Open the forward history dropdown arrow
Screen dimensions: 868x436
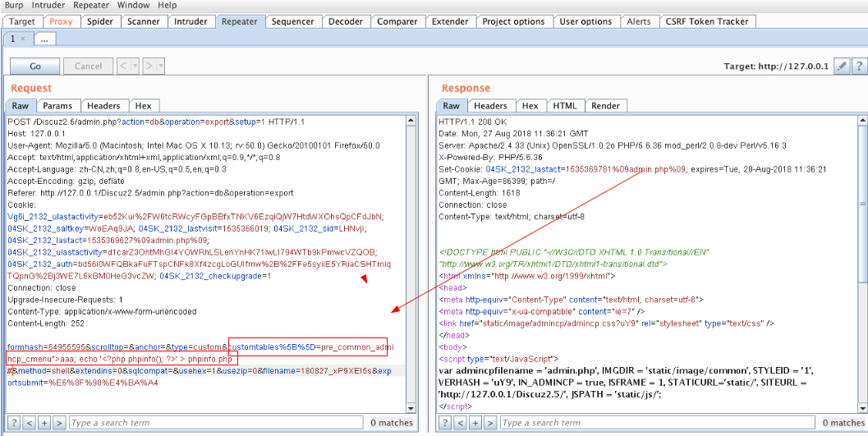[160, 66]
